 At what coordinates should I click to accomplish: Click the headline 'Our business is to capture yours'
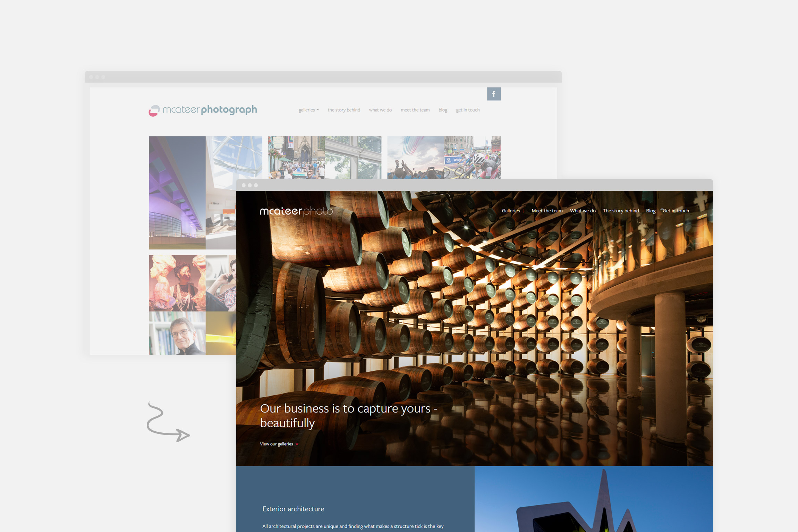tap(349, 415)
